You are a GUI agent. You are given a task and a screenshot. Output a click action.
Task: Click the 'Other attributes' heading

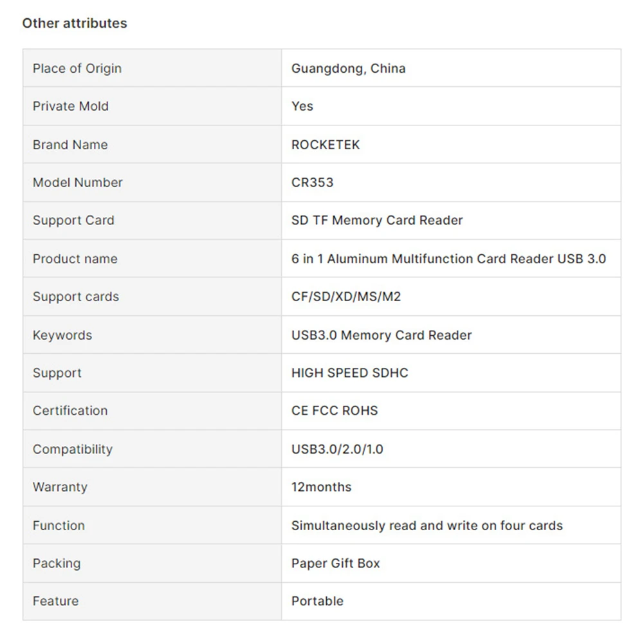(75, 23)
